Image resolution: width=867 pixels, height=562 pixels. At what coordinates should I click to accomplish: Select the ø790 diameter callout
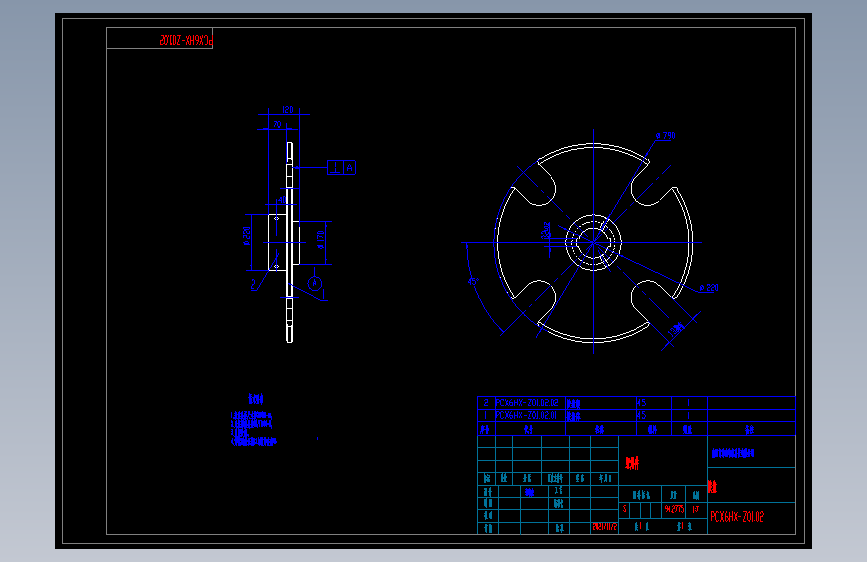[666, 136]
